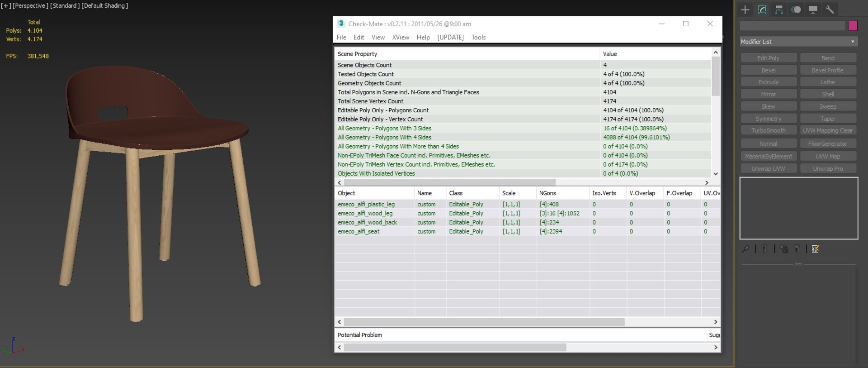Open the [Standard] viewport label menu
This screenshot has height=368, width=868.
(65, 5)
